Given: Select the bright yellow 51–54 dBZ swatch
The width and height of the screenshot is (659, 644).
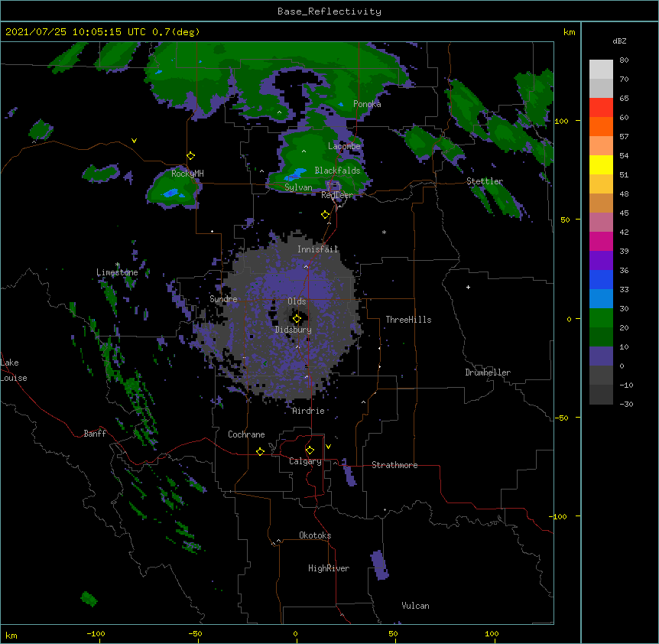Looking at the screenshot, I should (x=601, y=164).
